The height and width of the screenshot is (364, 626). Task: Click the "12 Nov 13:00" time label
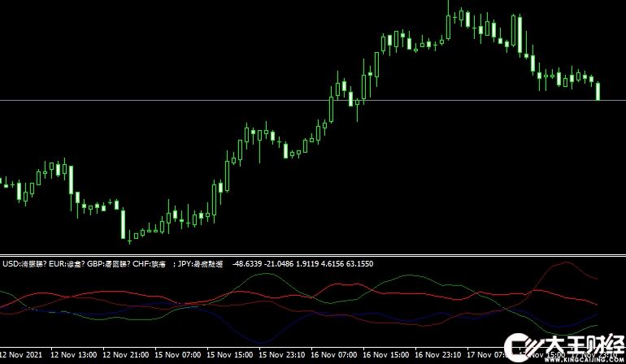(74, 354)
